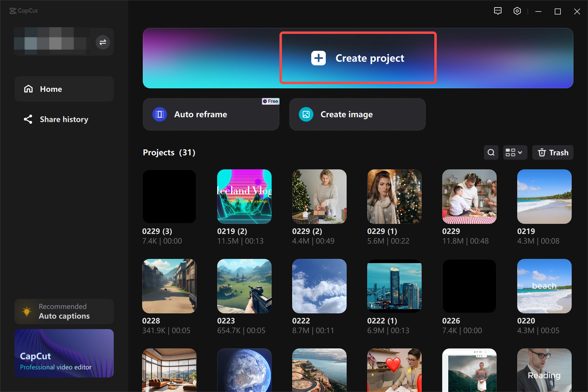Click the Create image icon
This screenshot has width=588, height=392.
tap(306, 114)
